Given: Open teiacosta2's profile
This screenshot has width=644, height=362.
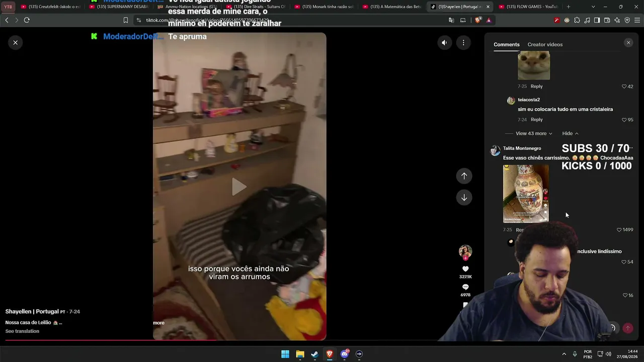Looking at the screenshot, I should click(529, 100).
